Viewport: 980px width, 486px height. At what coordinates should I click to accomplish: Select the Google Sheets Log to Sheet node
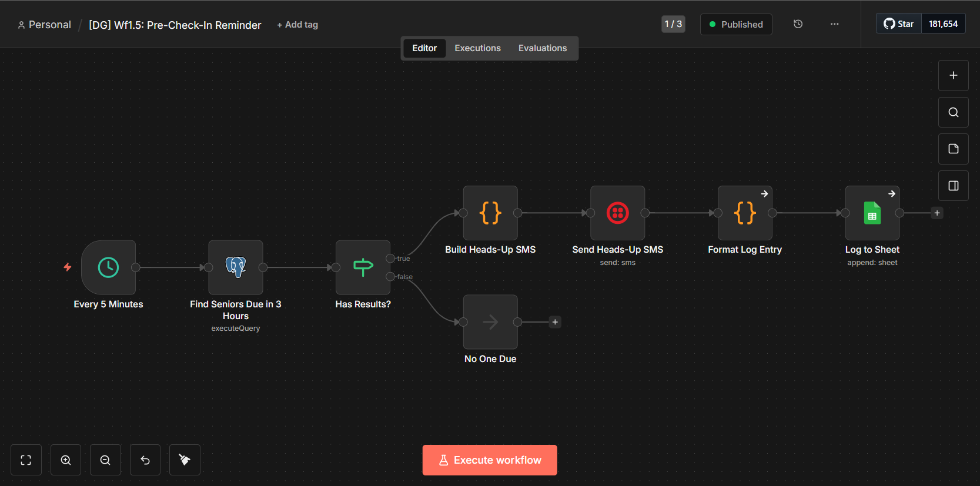pyautogui.click(x=872, y=213)
